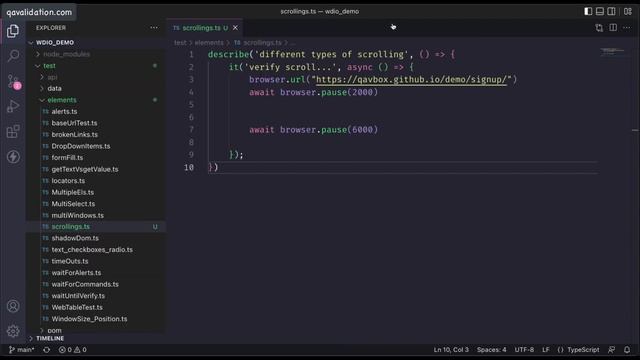Open alerts.ts file
Viewport: 640px width, 360px height.
pyautogui.click(x=64, y=111)
